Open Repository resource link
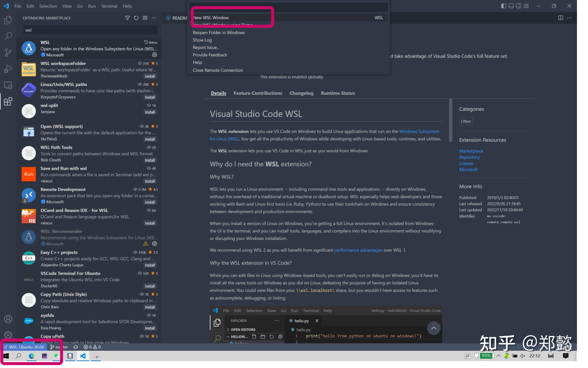This screenshot has width=588, height=368. 469,157
